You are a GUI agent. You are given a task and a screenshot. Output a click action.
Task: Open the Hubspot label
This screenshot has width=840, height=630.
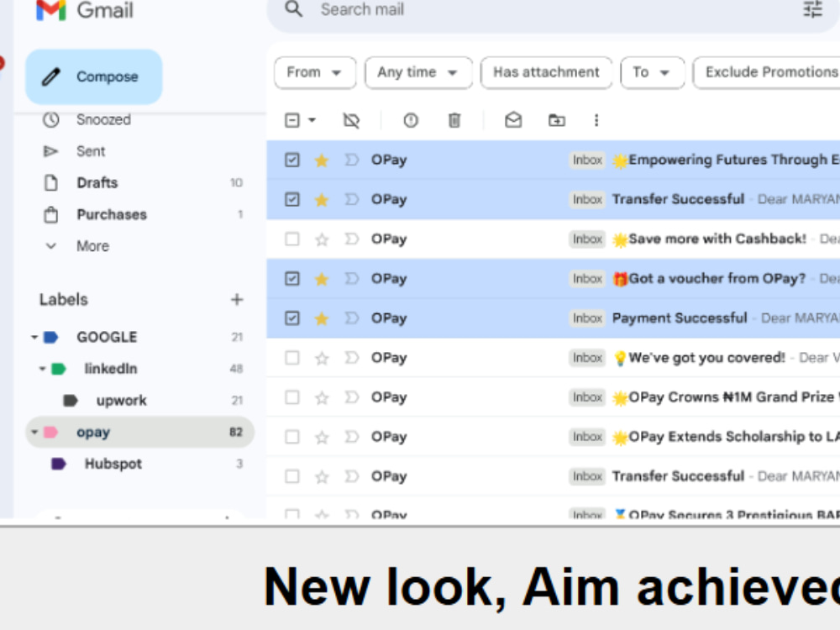(x=113, y=464)
